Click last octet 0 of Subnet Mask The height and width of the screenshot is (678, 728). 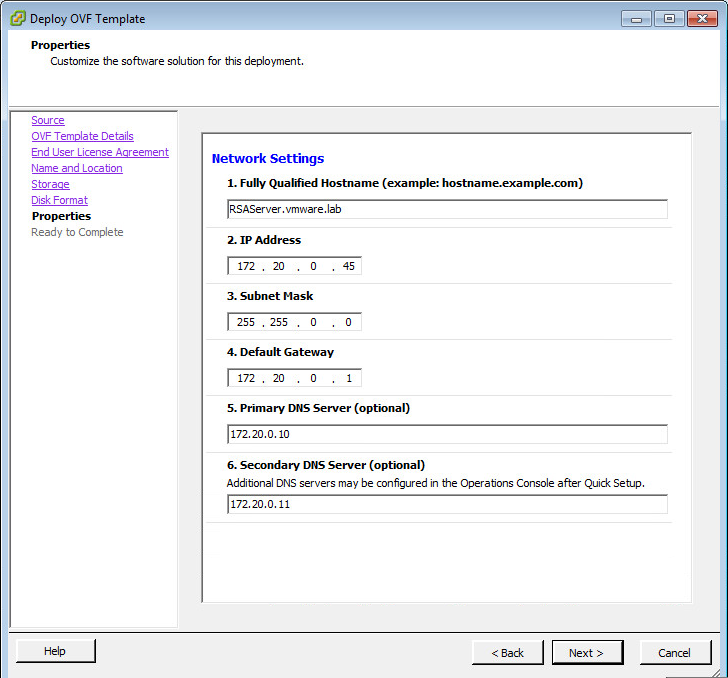click(x=348, y=322)
